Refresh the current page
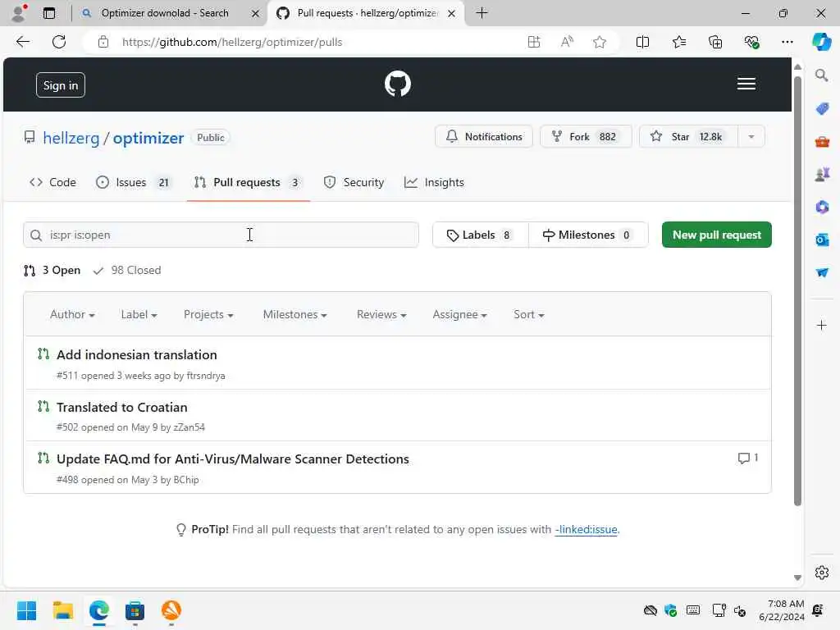This screenshot has width=840, height=630. (x=59, y=42)
